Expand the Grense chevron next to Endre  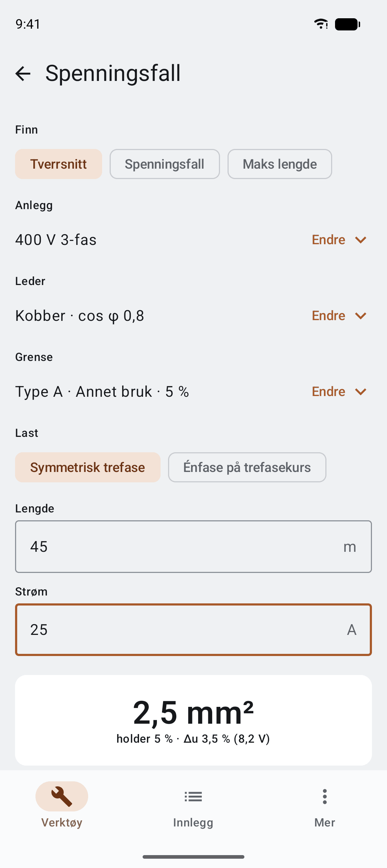click(x=360, y=391)
